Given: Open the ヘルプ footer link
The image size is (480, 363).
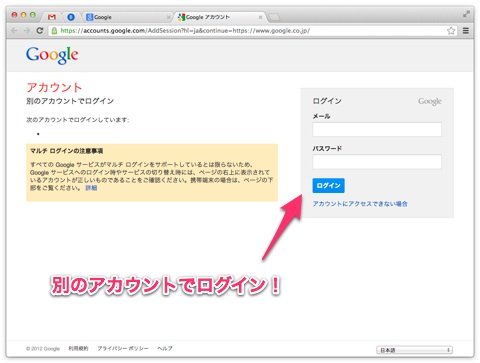Looking at the screenshot, I should tap(165, 348).
